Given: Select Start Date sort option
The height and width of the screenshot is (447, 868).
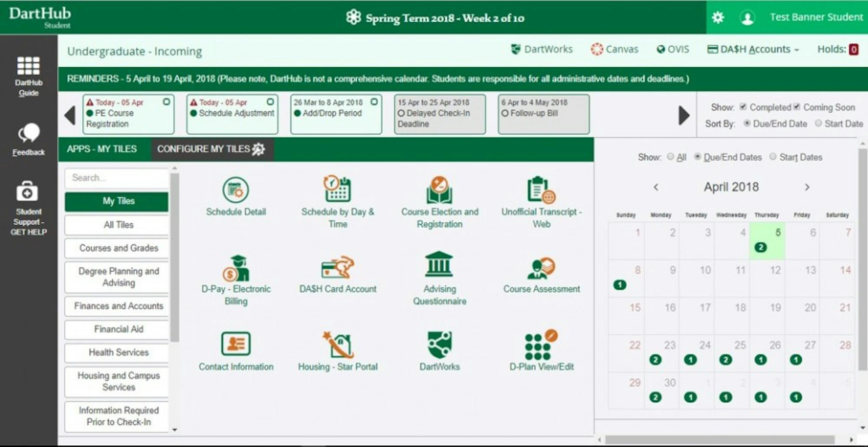Looking at the screenshot, I should tap(818, 123).
